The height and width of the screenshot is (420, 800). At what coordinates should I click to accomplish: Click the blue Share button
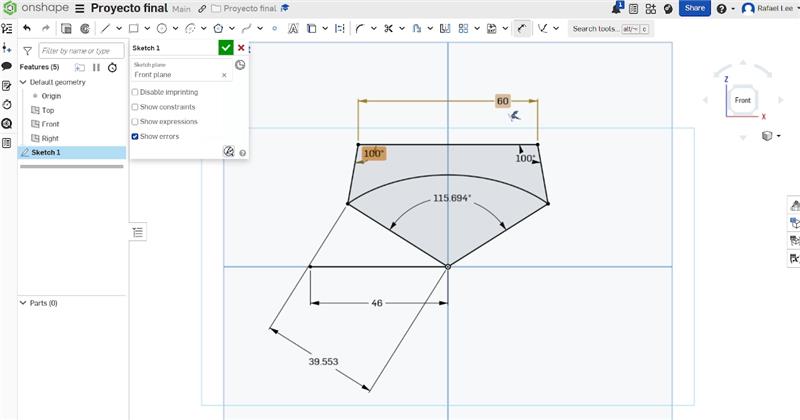coord(694,8)
